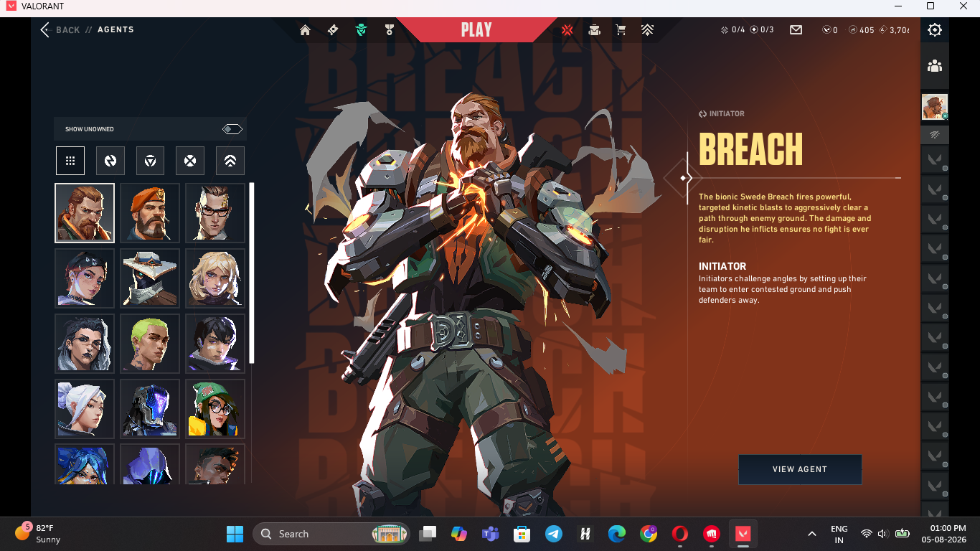
Task: Open the Wi-Fi network tray icon
Action: coord(867,534)
